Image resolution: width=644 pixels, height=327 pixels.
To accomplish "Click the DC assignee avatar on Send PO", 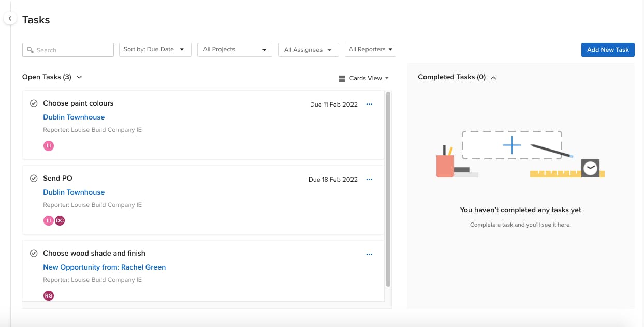I will tap(60, 221).
